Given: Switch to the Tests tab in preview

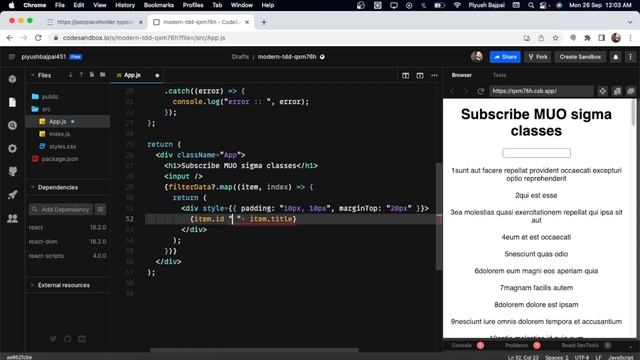Looking at the screenshot, I should (x=499, y=75).
